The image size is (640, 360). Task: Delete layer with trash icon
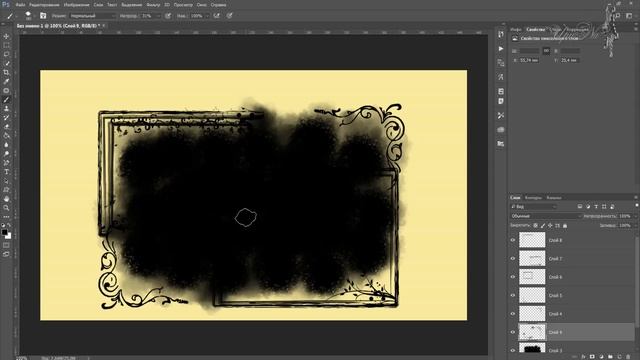628,357
